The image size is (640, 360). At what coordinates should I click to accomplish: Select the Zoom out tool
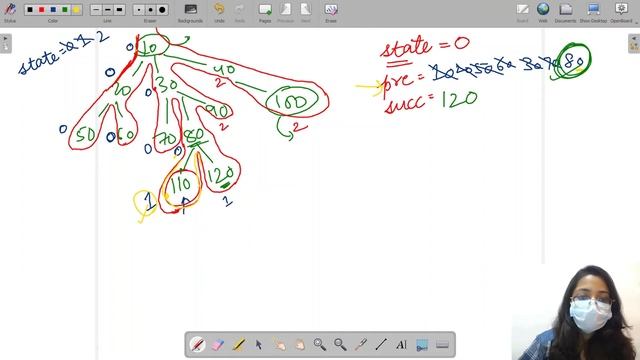point(340,345)
